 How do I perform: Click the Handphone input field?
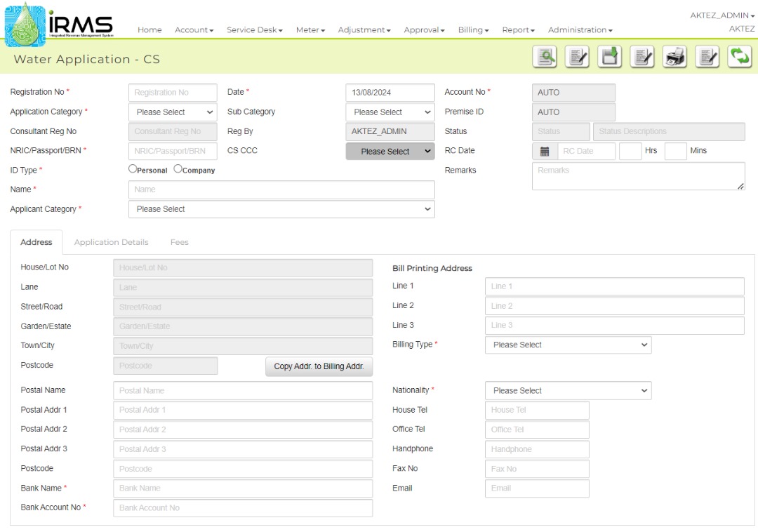537,449
